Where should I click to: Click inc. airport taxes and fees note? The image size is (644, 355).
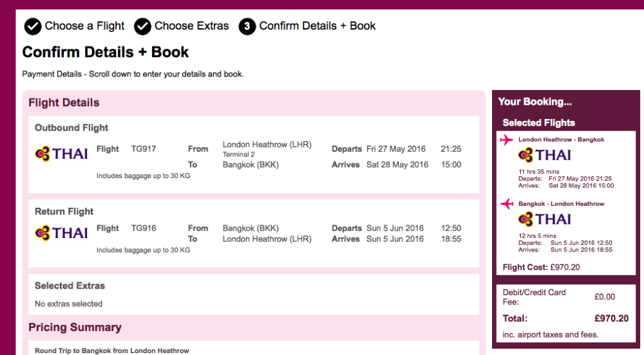551,335
